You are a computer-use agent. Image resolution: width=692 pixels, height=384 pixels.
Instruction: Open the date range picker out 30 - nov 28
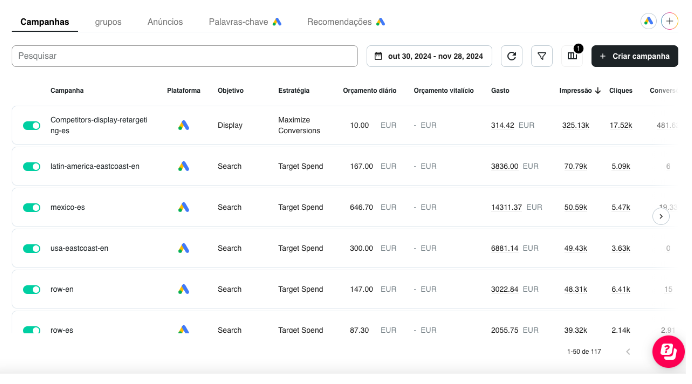click(x=429, y=56)
